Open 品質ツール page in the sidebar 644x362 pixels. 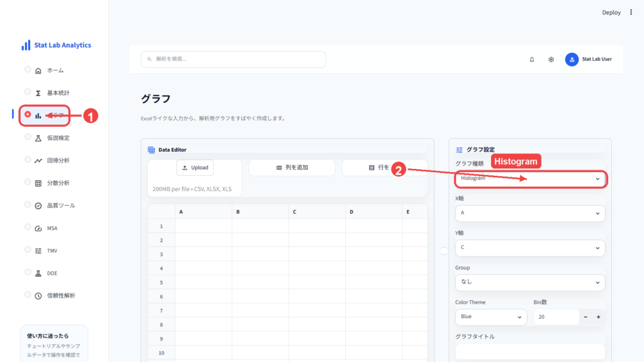[x=61, y=206]
